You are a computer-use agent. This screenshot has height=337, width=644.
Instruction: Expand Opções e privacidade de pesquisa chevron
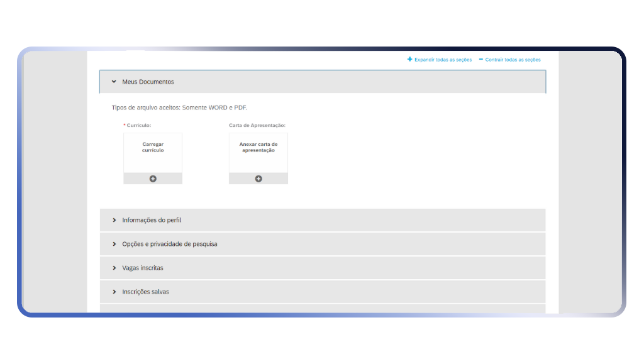(x=114, y=244)
